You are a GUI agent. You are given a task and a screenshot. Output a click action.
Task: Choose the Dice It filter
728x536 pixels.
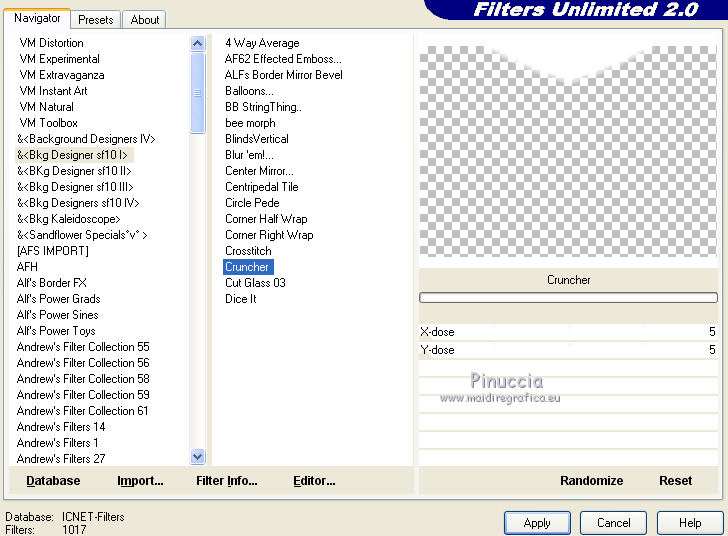(240, 299)
